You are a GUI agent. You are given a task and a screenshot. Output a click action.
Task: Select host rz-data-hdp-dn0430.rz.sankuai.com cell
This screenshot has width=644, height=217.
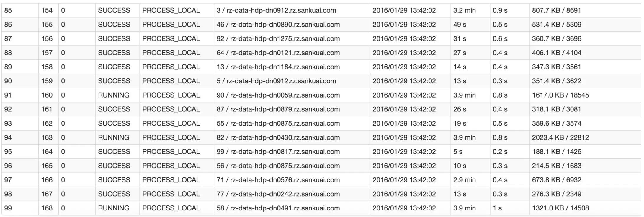pos(292,137)
